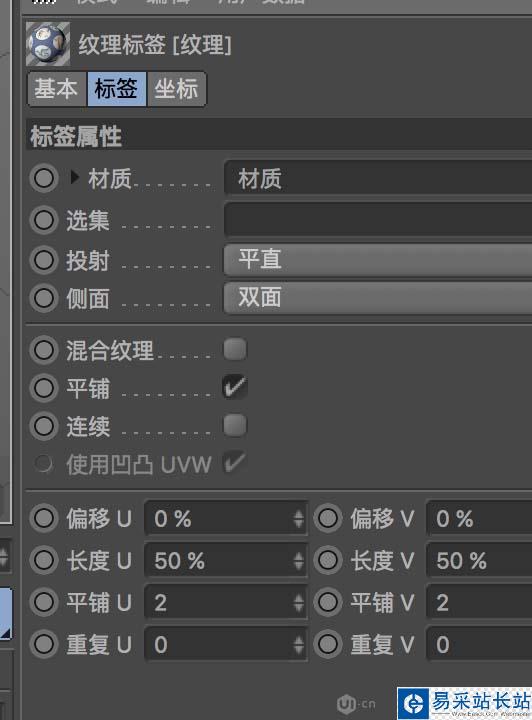Toggle animation dot beside 选集

point(44,220)
